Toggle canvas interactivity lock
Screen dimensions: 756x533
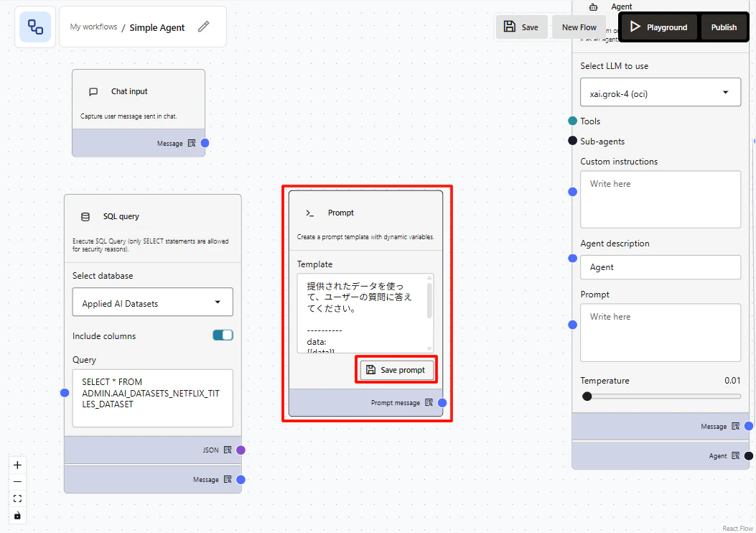(17, 516)
